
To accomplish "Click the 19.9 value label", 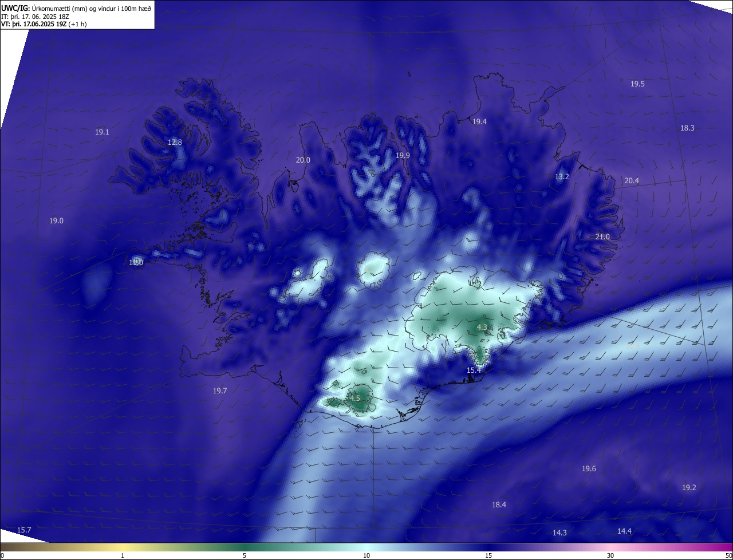I will 403,156.
